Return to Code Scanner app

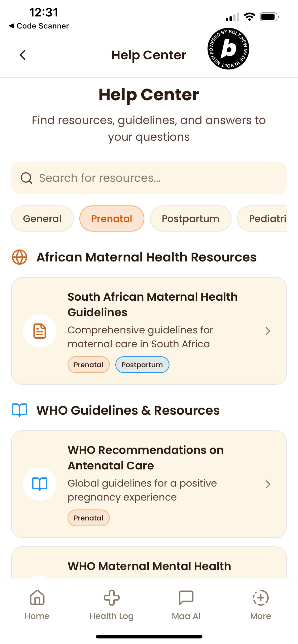click(39, 26)
